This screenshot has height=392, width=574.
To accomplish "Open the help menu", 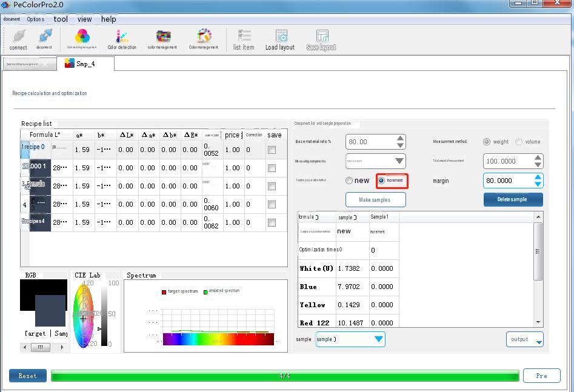I will click(x=108, y=19).
